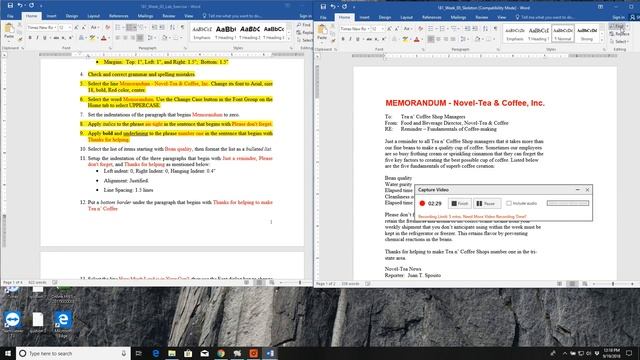
Task: Click Bullets icon in the right Word window
Action: [431, 29]
